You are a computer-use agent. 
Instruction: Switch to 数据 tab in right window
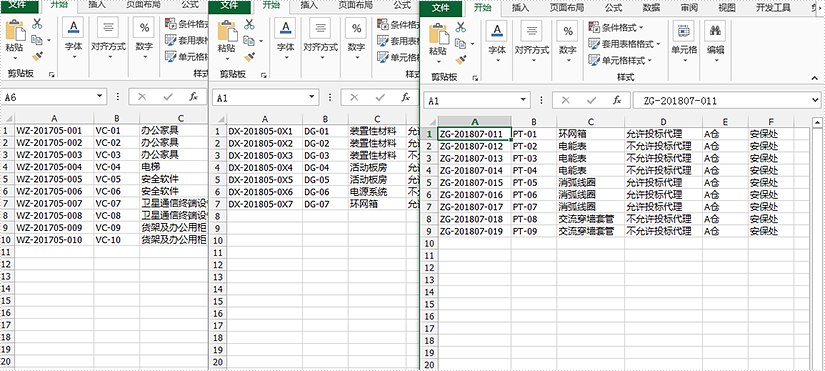click(651, 7)
